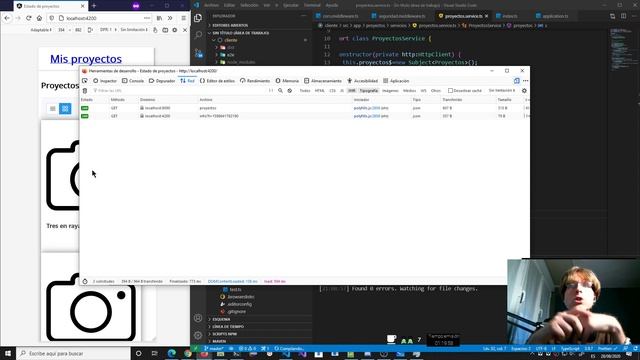Screen dimensions: 640x360
Task: Open the DPR dropdown in responsive toolbar
Action: pos(108,30)
